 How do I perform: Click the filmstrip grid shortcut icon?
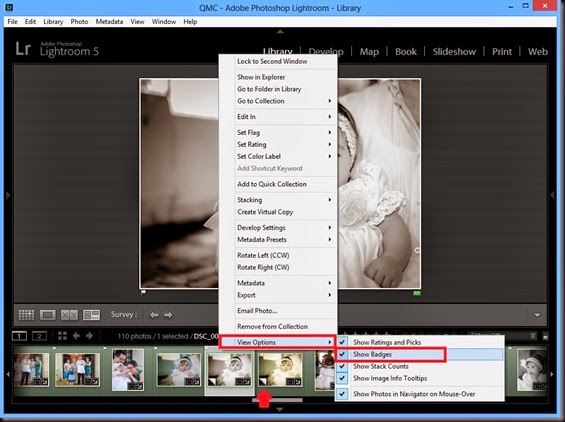(x=62, y=336)
